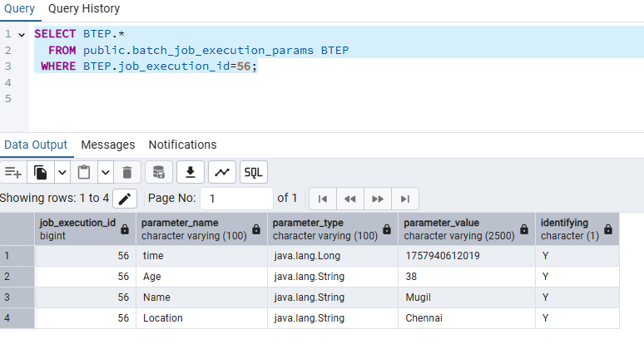
Task: Expand the Paste options dropdown arrow
Action: [x=105, y=172]
